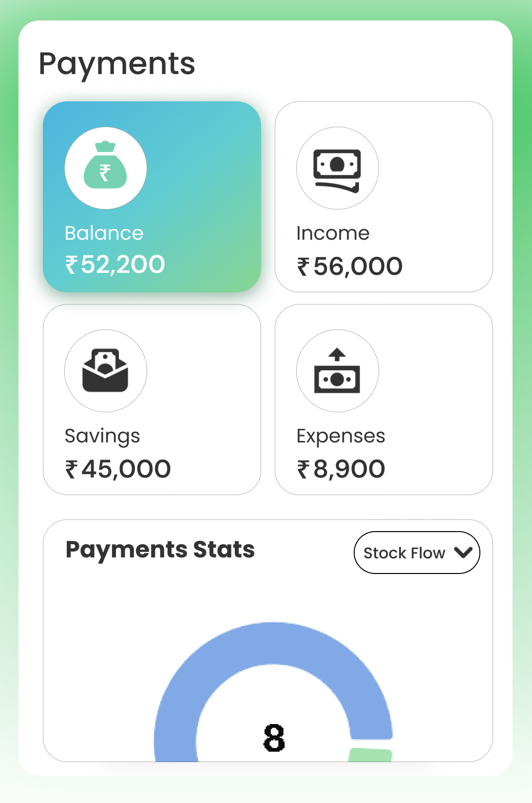Click the Stock Flow label text
Image resolution: width=532 pixels, height=803 pixels.
click(404, 553)
